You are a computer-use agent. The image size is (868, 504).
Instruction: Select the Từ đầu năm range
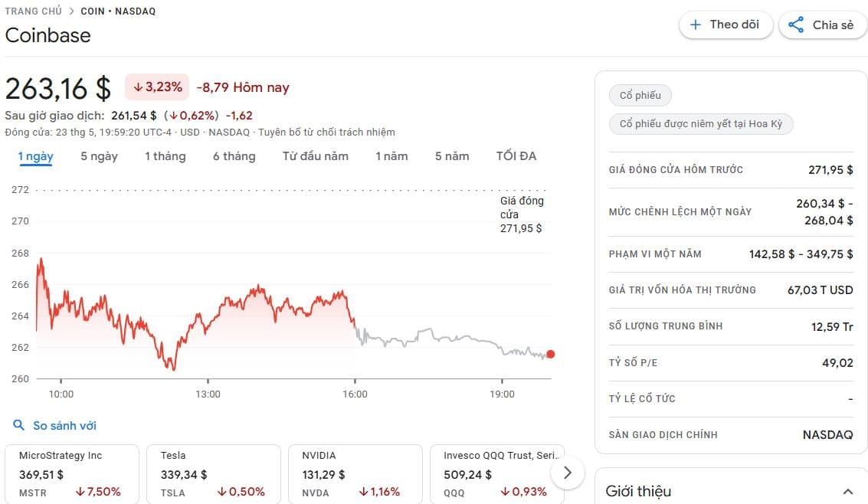click(315, 156)
